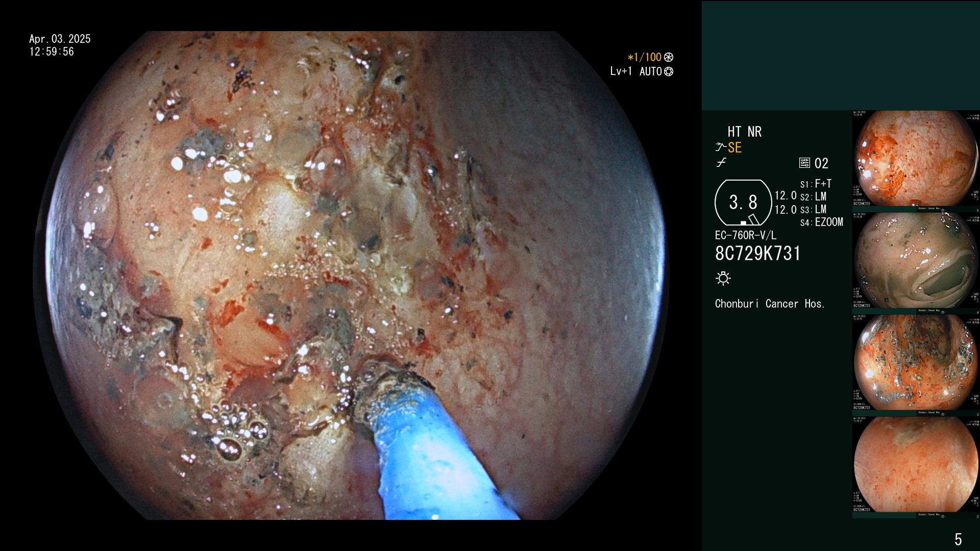Select the third thumbnail with dark debris
This screenshot has height=551, width=980.
(916, 363)
